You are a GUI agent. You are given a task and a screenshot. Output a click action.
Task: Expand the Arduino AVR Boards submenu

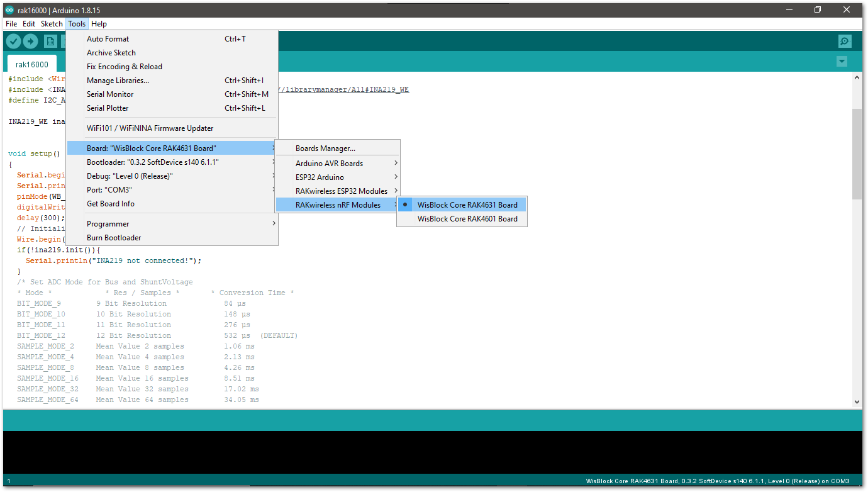338,163
